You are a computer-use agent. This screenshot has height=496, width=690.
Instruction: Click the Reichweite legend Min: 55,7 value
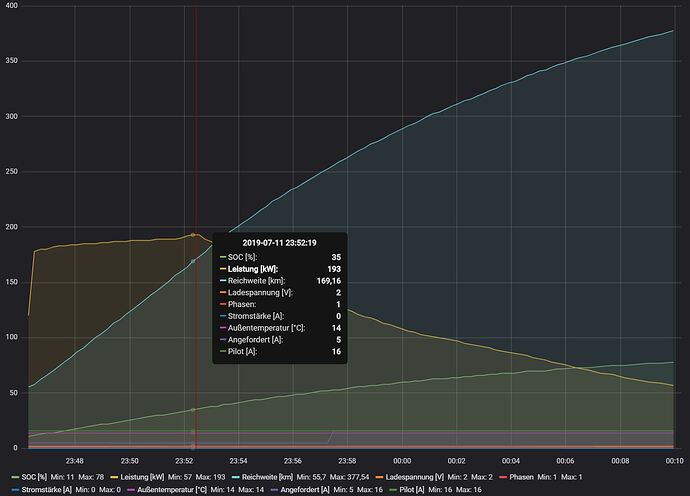[x=311, y=477]
